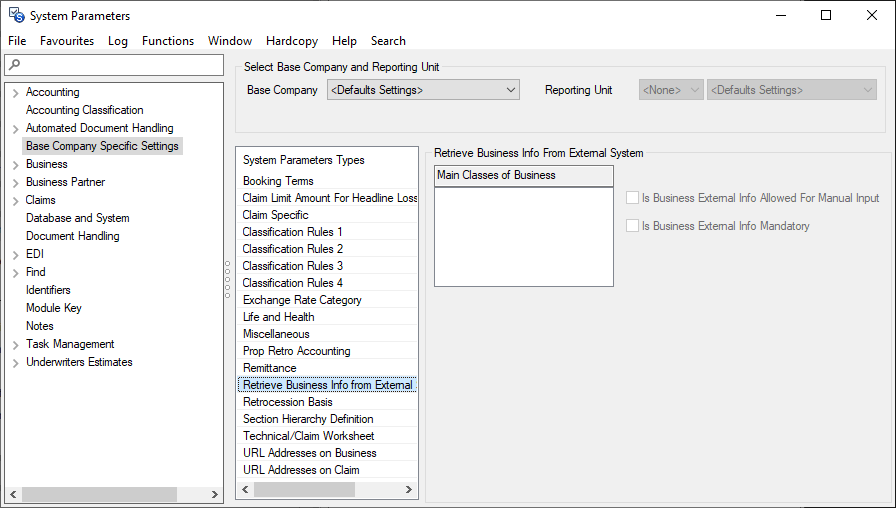This screenshot has height=508, width=896.
Task: Click the System Parameters app icon
Action: click(x=16, y=16)
